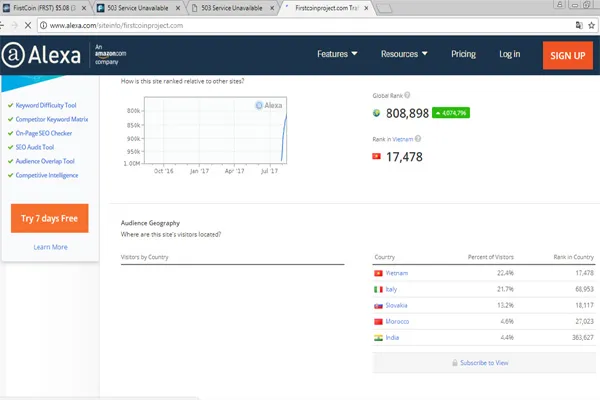Open the Audience Overlap Tool link
The image size is (600, 400).
click(x=45, y=161)
